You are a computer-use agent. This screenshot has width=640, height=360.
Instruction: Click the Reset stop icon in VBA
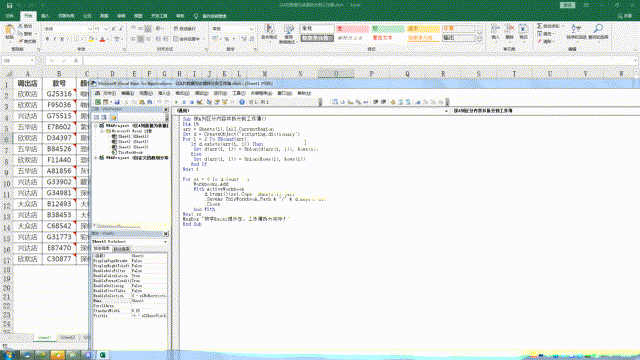click(191, 102)
